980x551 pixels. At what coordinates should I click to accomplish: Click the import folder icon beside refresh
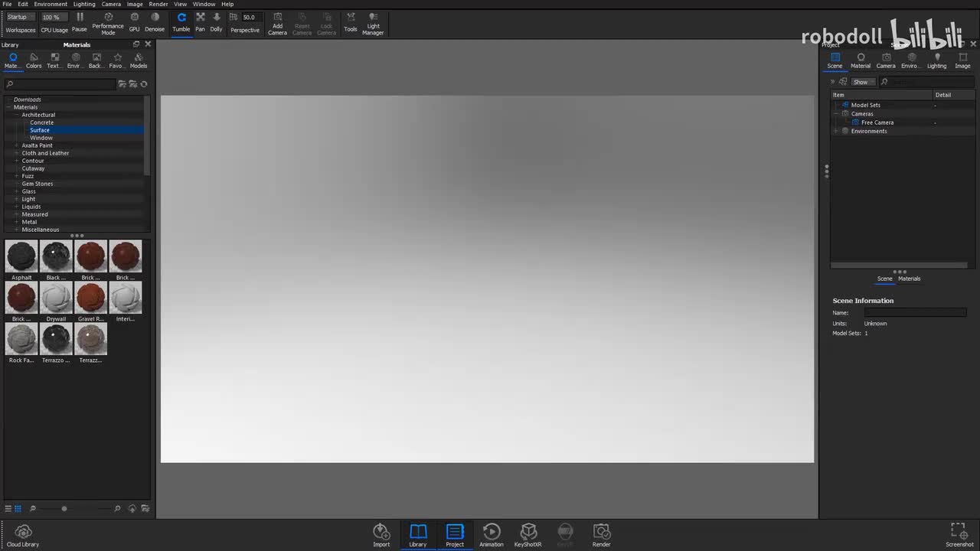click(133, 83)
